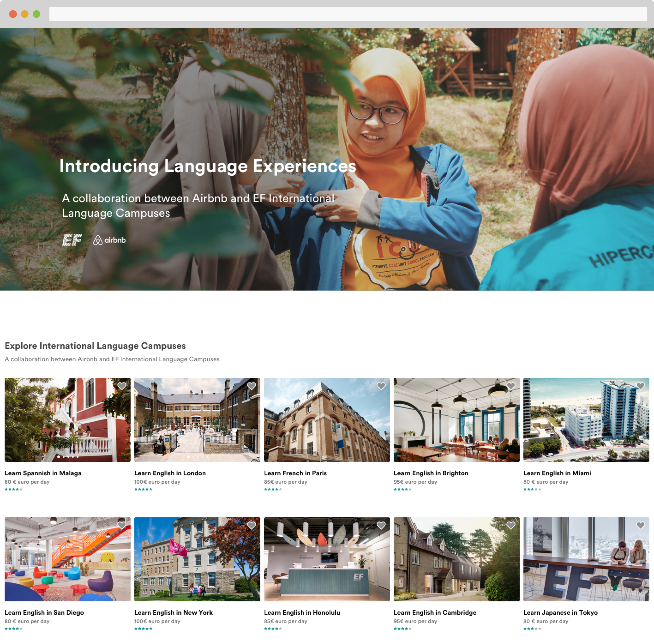The width and height of the screenshot is (654, 644).
Task: Open Learn English in Miami title link
Action: click(557, 473)
